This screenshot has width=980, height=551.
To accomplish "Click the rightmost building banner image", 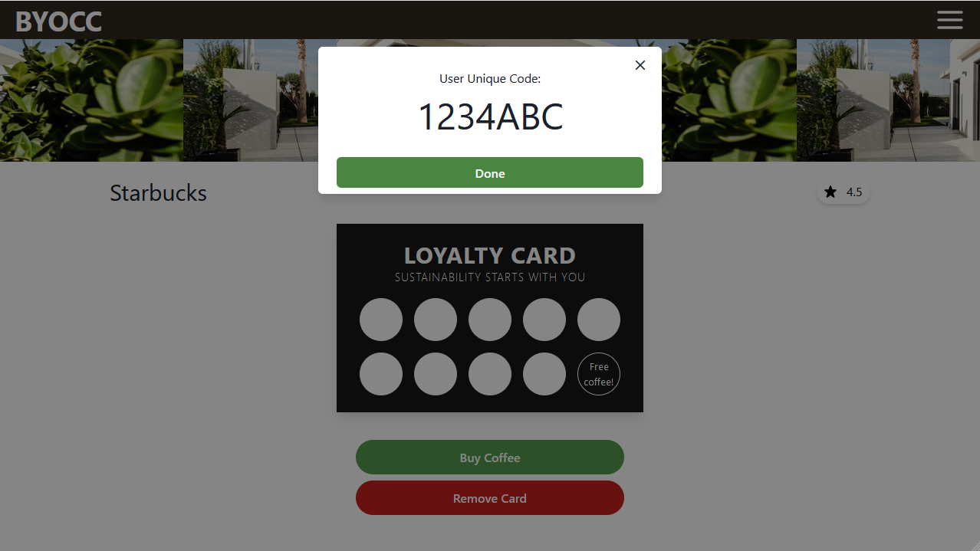I will coord(888,100).
